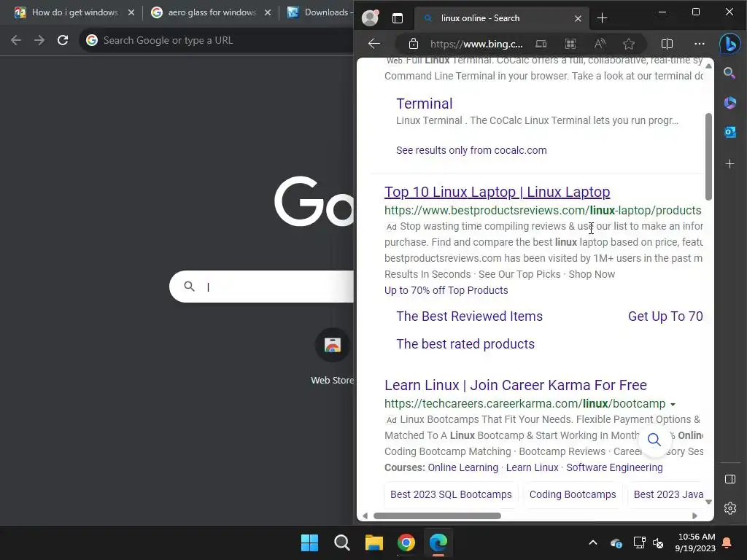This screenshot has width=747, height=560.
Task: Click scroll-right arrow of horizontal scrollbar
Action: pos(694,516)
